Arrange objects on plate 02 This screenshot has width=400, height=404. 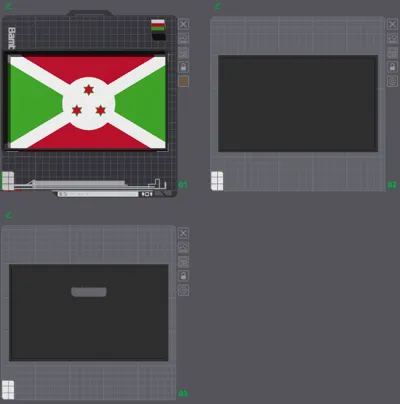coord(392,53)
